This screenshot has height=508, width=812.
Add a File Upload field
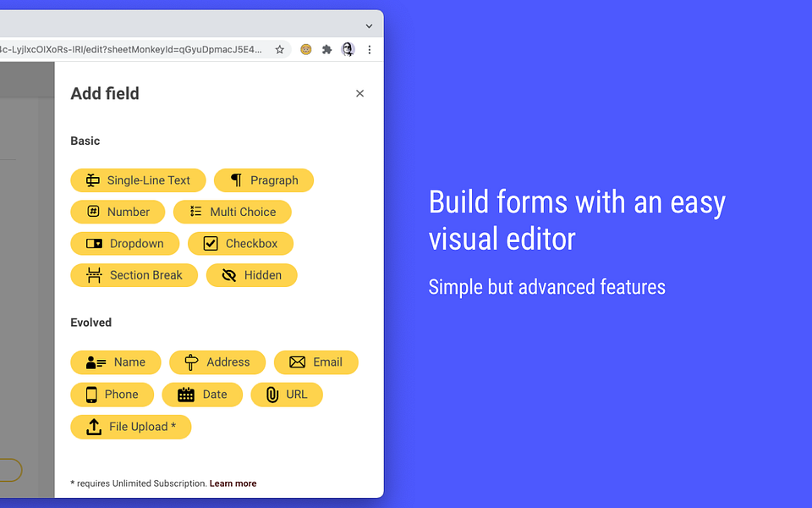(131, 427)
